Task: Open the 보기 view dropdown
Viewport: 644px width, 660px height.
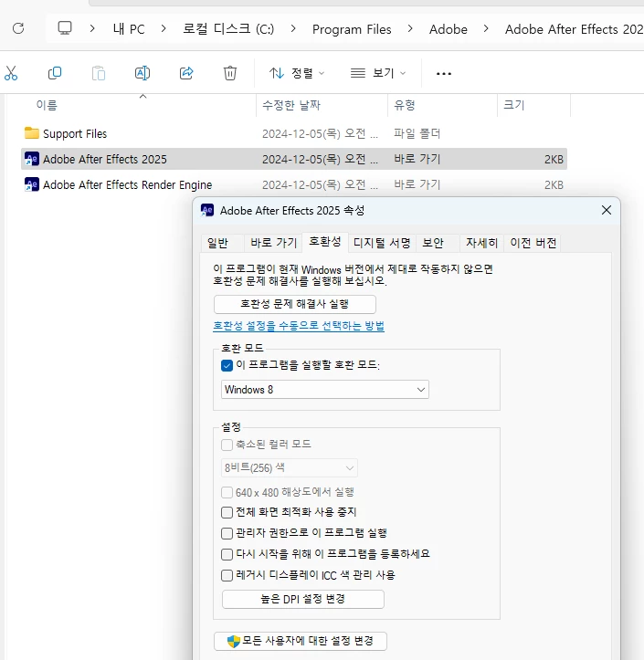Action: tap(378, 73)
